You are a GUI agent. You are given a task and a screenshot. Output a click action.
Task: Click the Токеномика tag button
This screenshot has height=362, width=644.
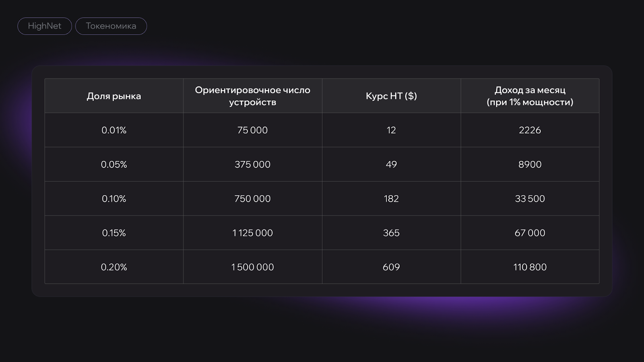click(x=111, y=26)
